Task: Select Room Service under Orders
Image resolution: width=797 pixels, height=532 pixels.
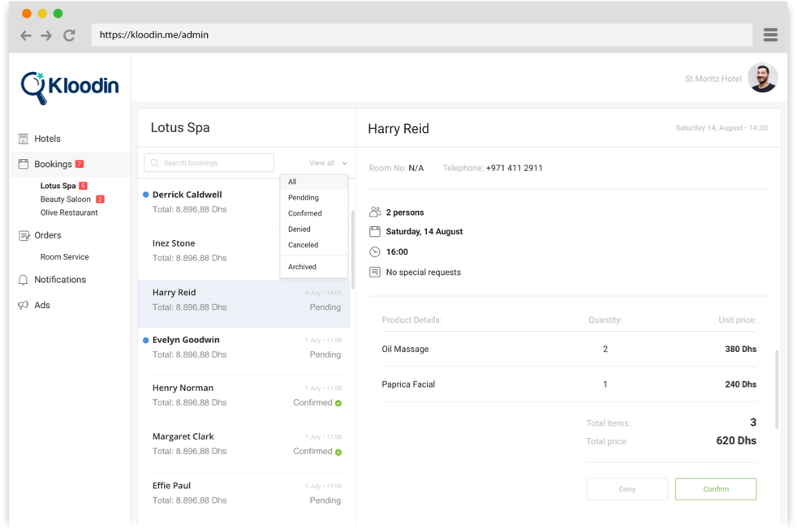Action: [x=65, y=257]
